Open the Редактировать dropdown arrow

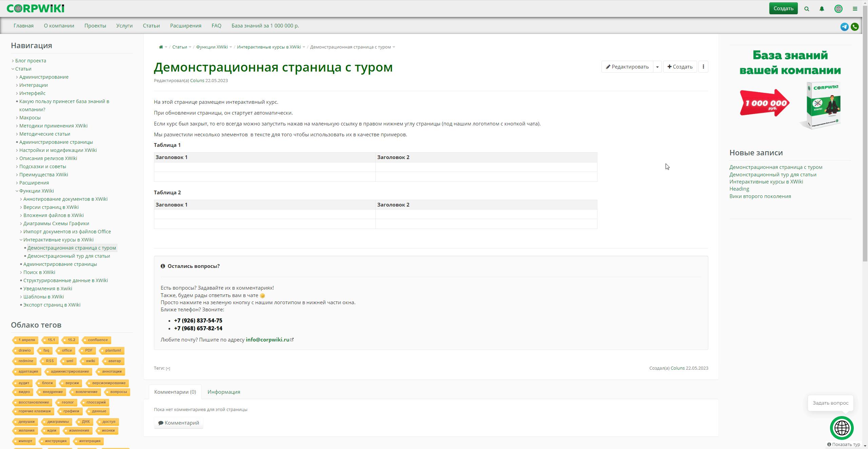click(657, 67)
